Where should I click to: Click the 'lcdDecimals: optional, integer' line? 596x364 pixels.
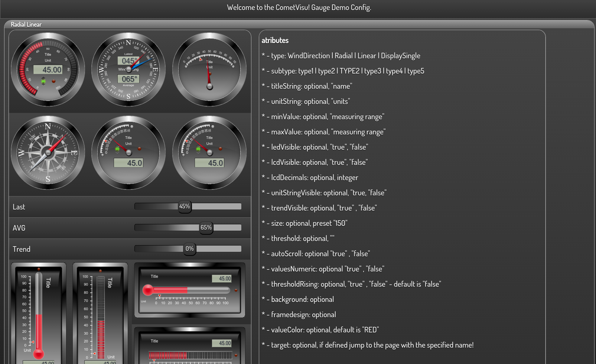coord(310,178)
